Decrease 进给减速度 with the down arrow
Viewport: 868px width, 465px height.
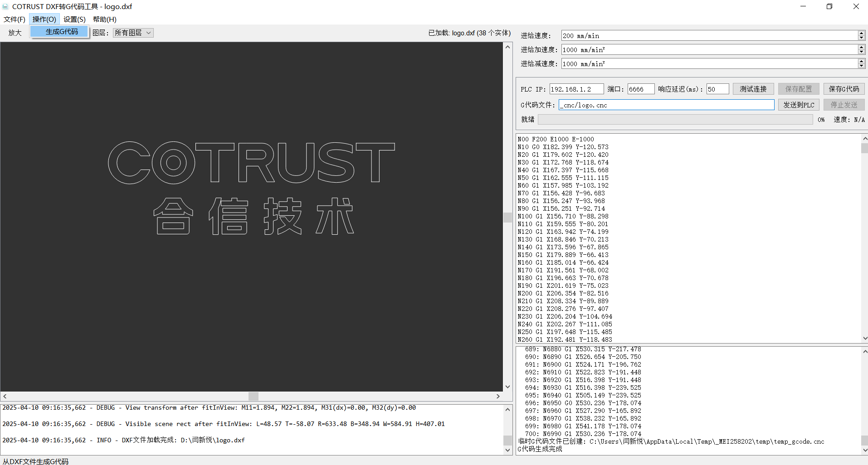(x=861, y=66)
